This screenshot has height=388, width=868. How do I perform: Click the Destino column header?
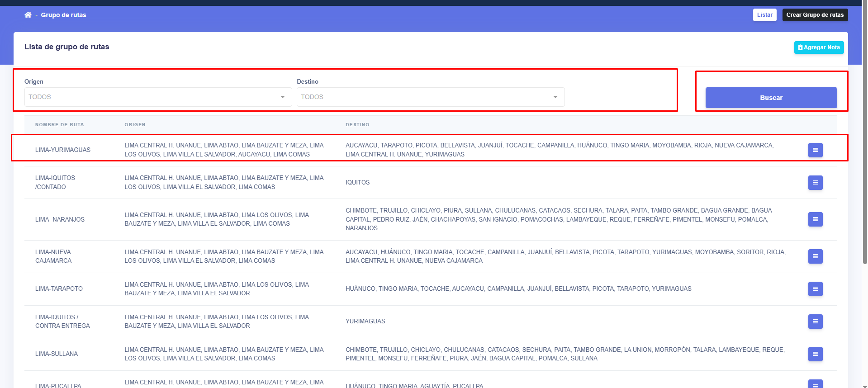tap(357, 125)
